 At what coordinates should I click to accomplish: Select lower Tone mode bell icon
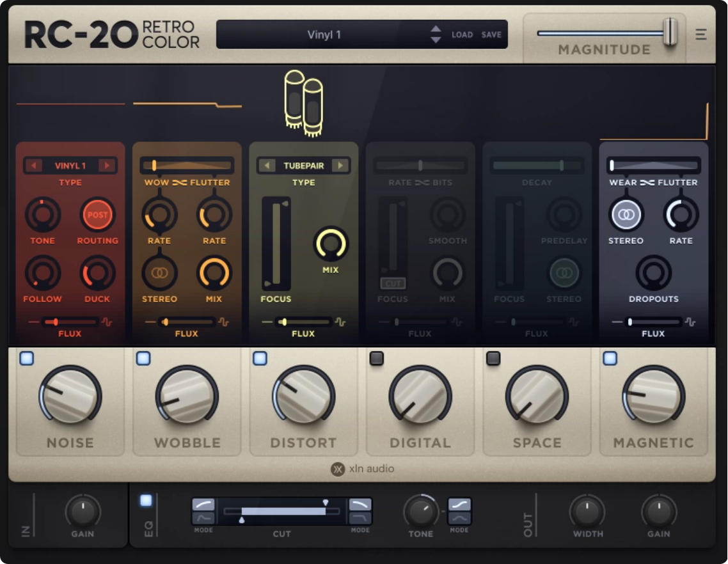(459, 518)
